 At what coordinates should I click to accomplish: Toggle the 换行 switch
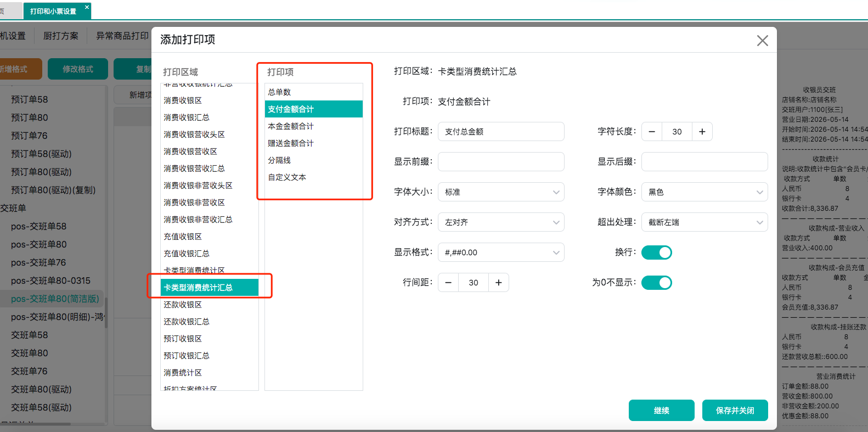(x=657, y=253)
